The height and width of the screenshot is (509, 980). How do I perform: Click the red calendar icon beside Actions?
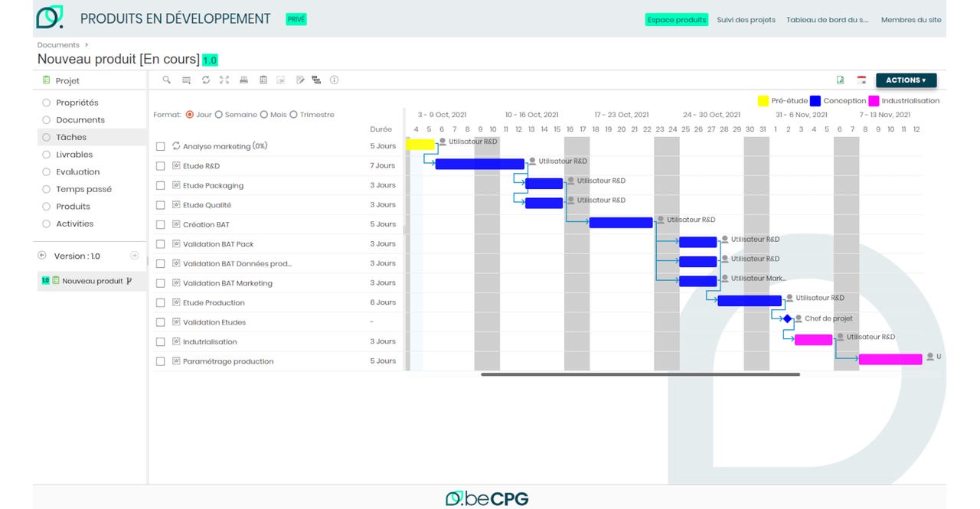click(x=861, y=80)
